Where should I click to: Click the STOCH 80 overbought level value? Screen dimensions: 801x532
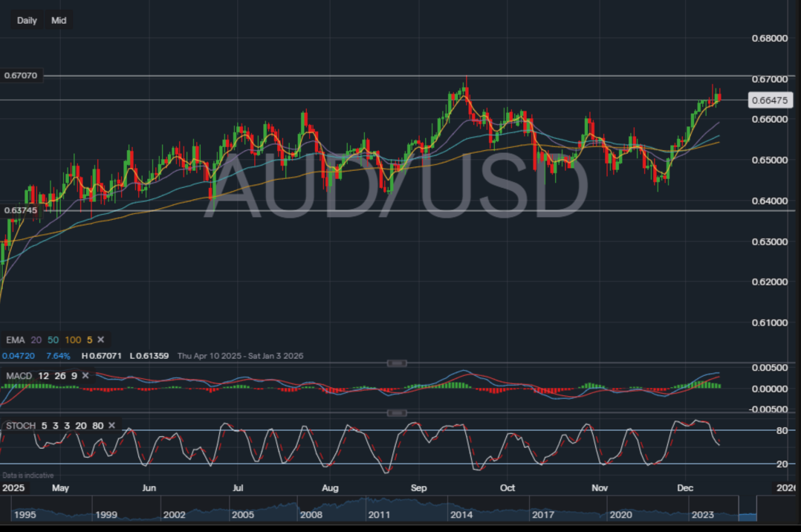click(99, 426)
